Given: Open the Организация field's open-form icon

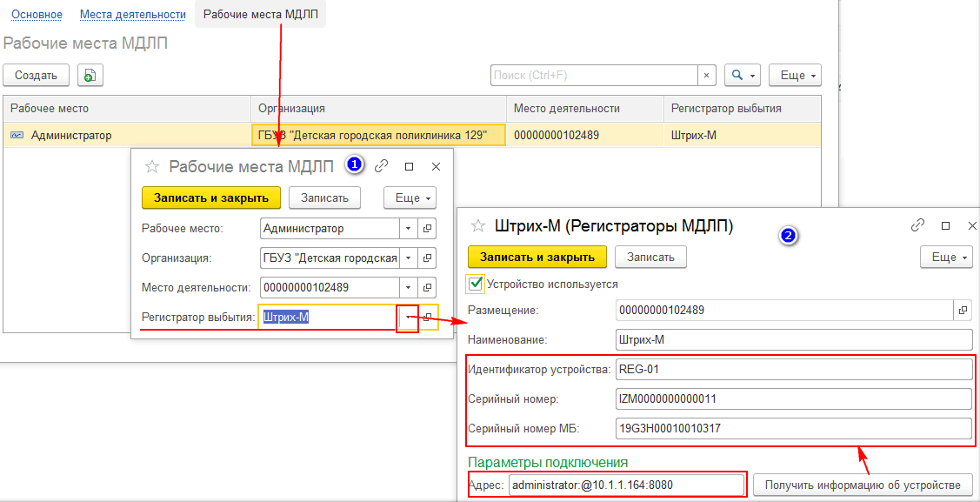Looking at the screenshot, I should [427, 258].
